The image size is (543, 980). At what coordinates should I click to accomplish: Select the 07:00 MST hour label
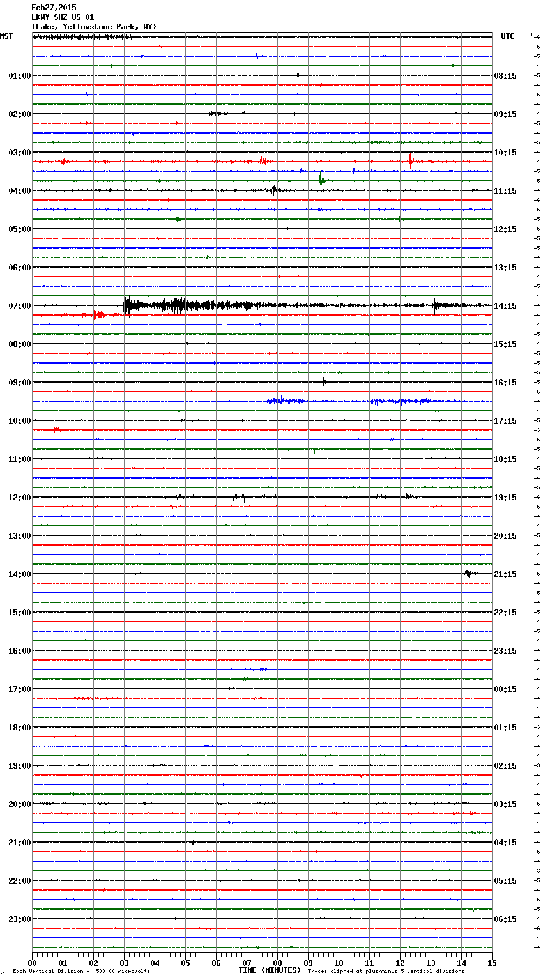tap(19, 306)
